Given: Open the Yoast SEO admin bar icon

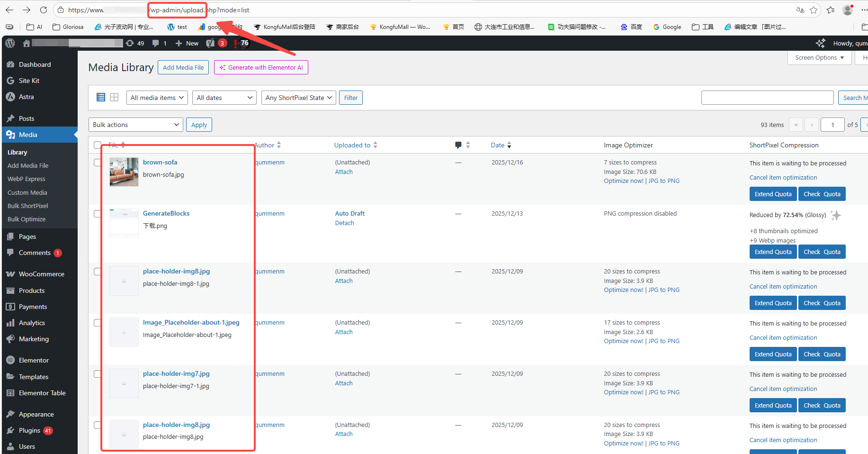Looking at the screenshot, I should pos(210,43).
